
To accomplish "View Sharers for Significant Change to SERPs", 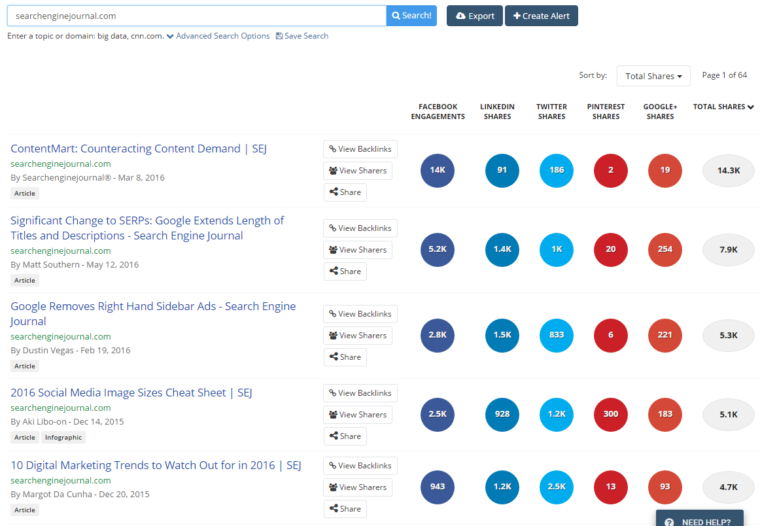I will (x=358, y=250).
